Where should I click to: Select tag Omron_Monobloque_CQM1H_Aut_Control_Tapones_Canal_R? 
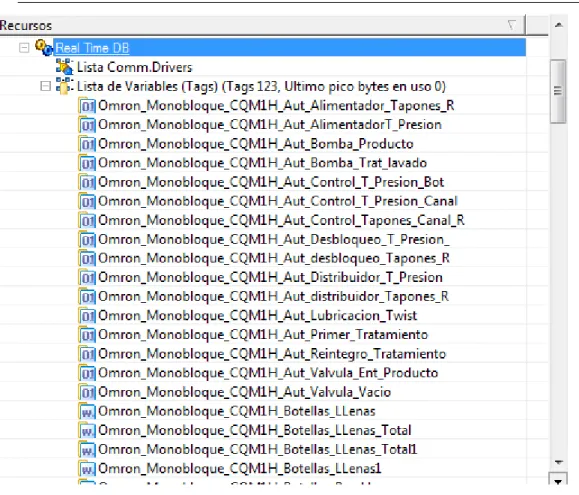click(x=281, y=221)
